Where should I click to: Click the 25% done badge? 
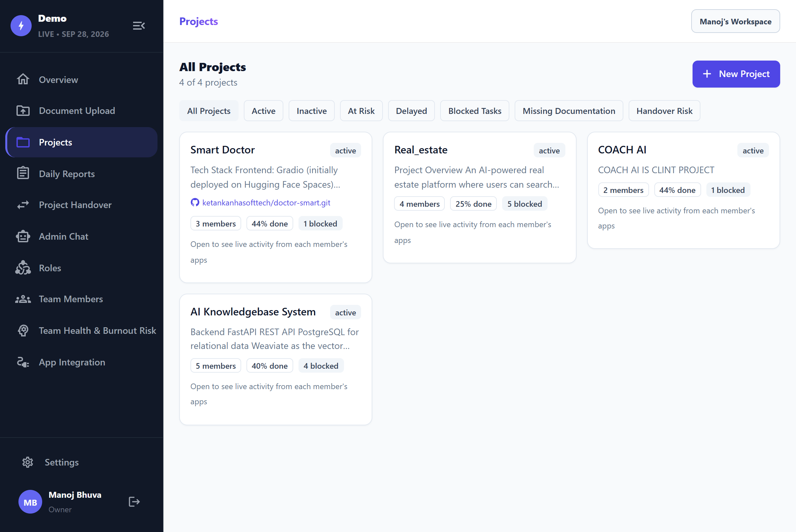coord(473,203)
